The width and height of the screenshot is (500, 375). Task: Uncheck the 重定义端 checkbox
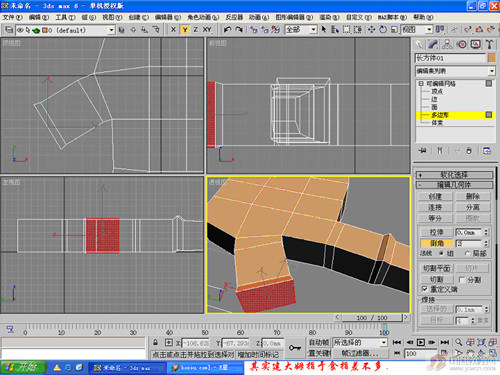(x=424, y=289)
